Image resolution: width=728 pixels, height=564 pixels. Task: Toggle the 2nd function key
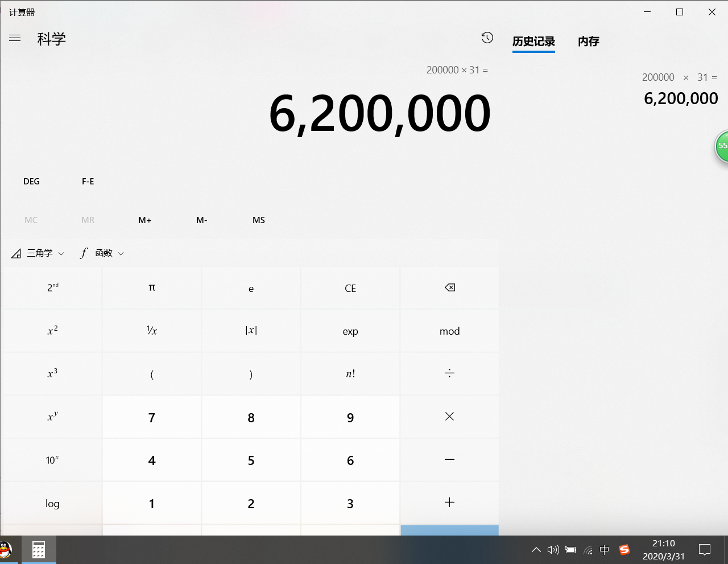[x=52, y=288]
